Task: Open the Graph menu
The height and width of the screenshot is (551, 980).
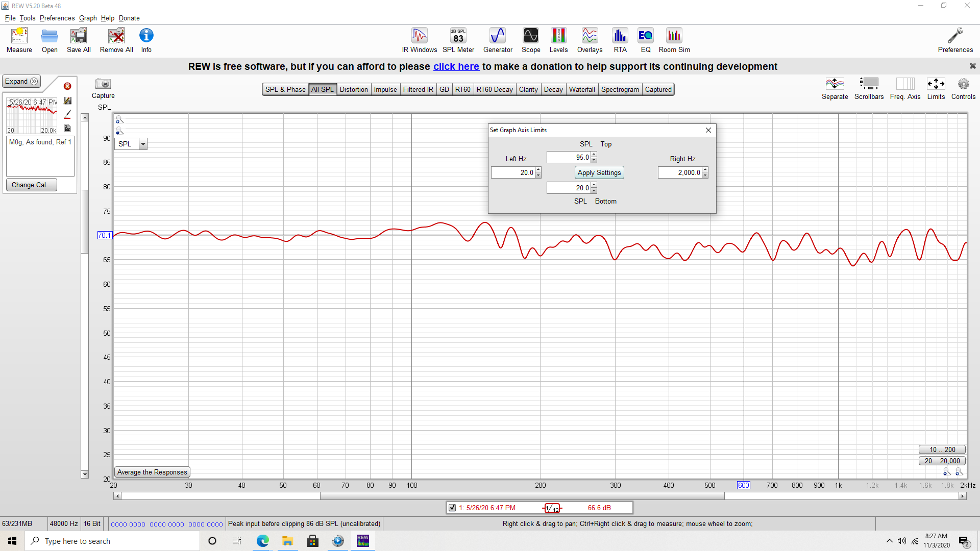Action: [88, 18]
